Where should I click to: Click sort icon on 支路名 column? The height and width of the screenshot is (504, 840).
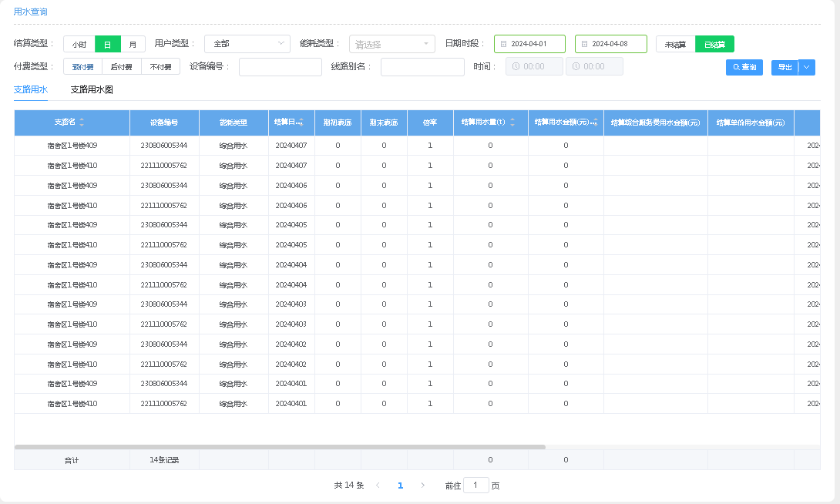tap(82, 123)
